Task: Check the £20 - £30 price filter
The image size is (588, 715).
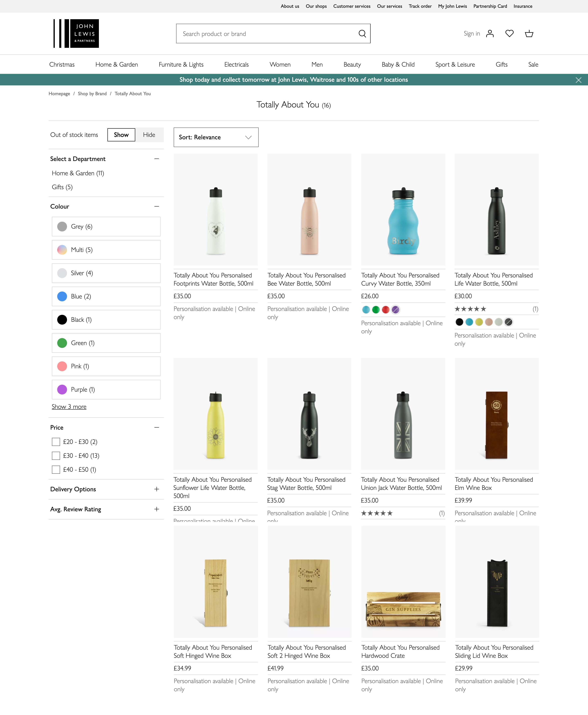Action: tap(56, 442)
